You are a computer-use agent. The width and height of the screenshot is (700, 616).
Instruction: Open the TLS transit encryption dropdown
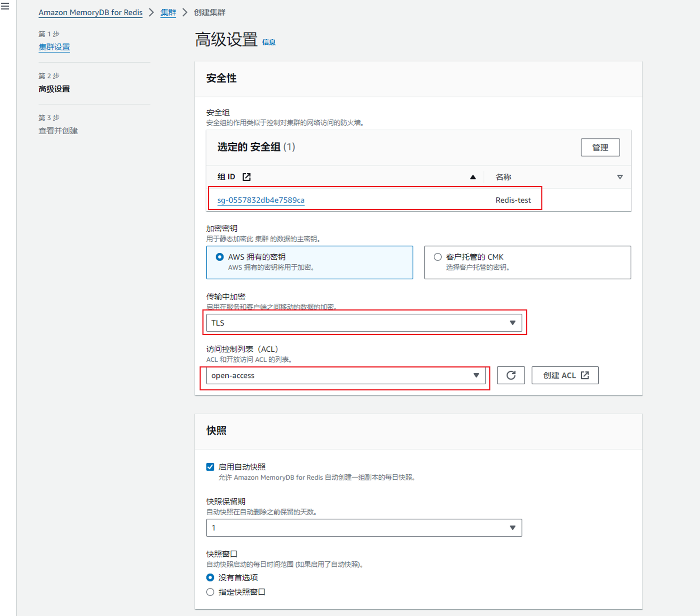[364, 323]
